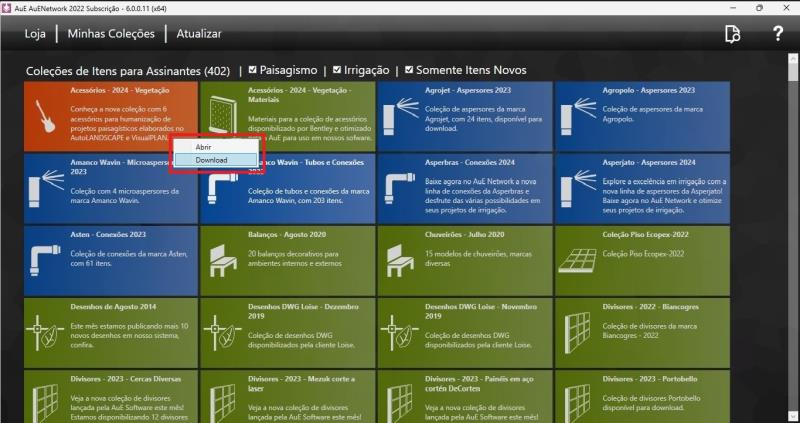800x423 pixels.
Task: Click the Atualizar link
Action: click(x=199, y=33)
